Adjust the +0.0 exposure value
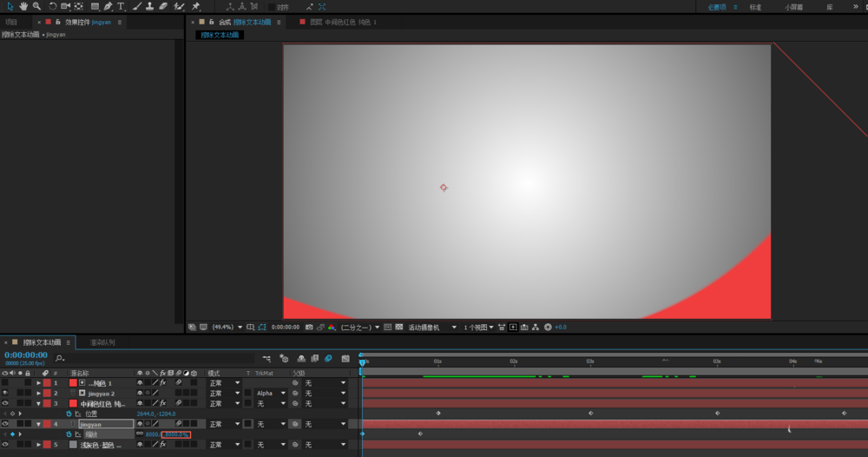Screen dimensions: 868x457 [x=561, y=328]
